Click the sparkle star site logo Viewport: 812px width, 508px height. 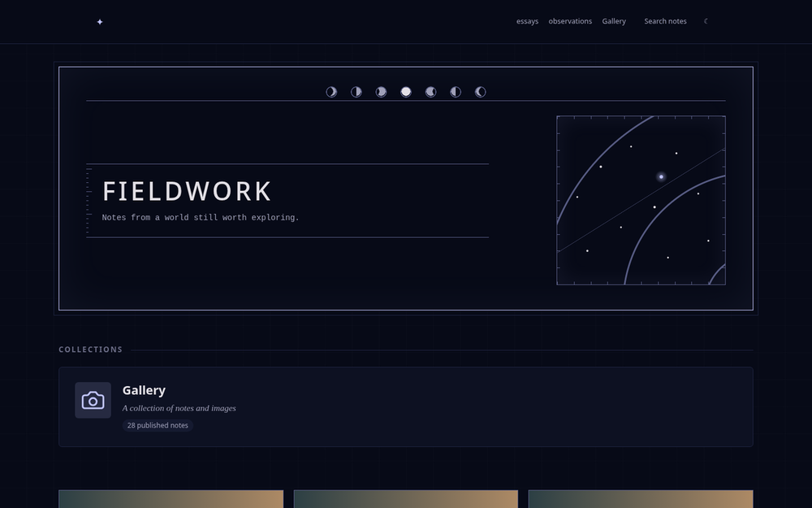point(100,22)
